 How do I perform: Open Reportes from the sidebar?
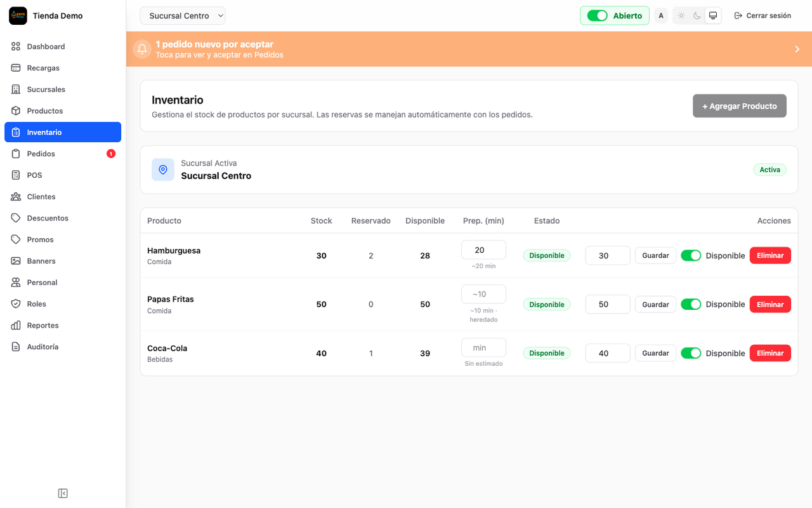[x=63, y=325]
